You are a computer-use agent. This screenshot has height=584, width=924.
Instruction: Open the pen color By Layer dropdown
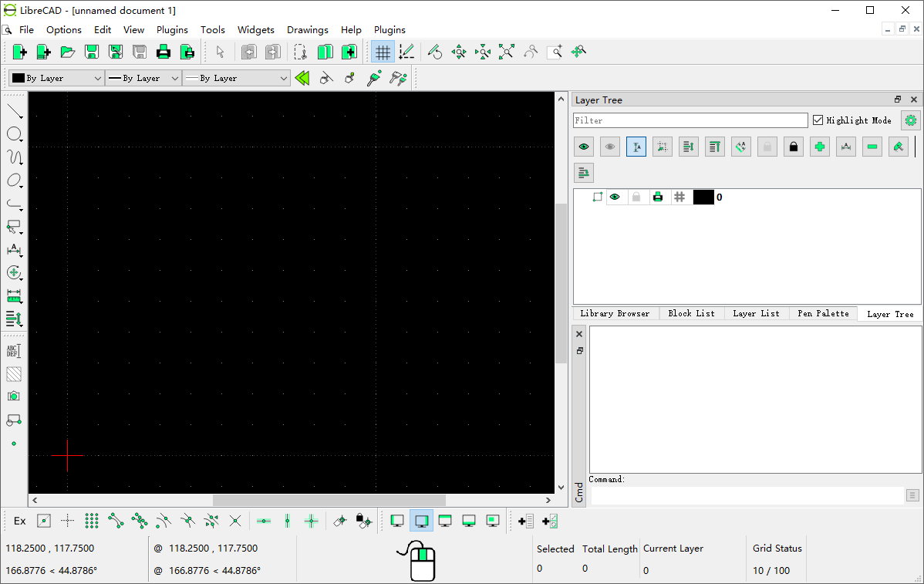pos(56,78)
